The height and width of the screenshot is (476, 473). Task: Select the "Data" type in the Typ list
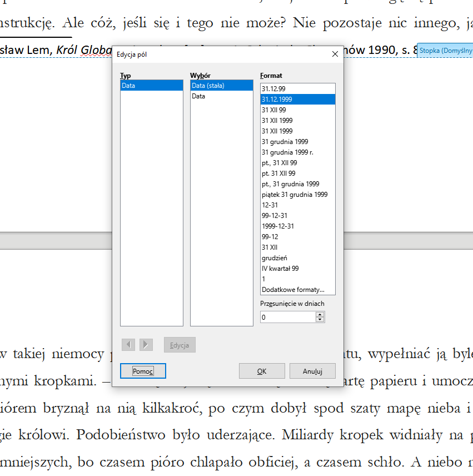(x=150, y=86)
